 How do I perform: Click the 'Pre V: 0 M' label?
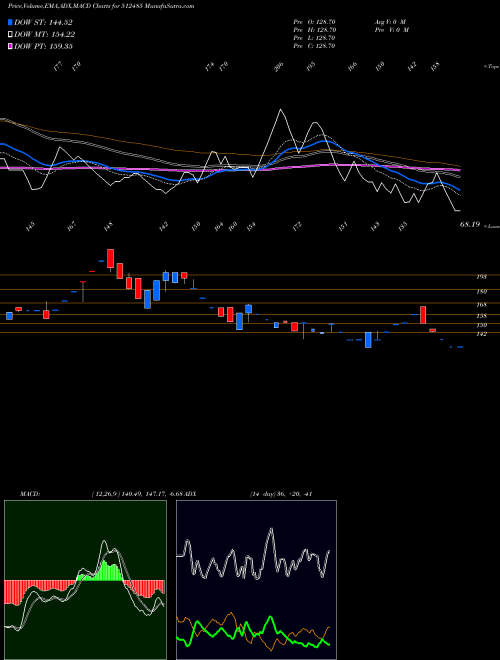pos(393,30)
